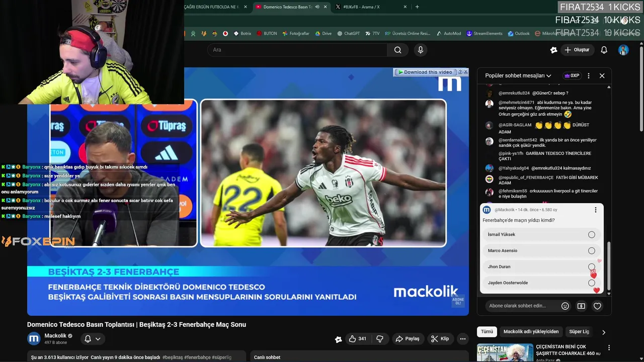Click the Paylaş share button
The width and height of the screenshot is (644, 362).
(408, 339)
